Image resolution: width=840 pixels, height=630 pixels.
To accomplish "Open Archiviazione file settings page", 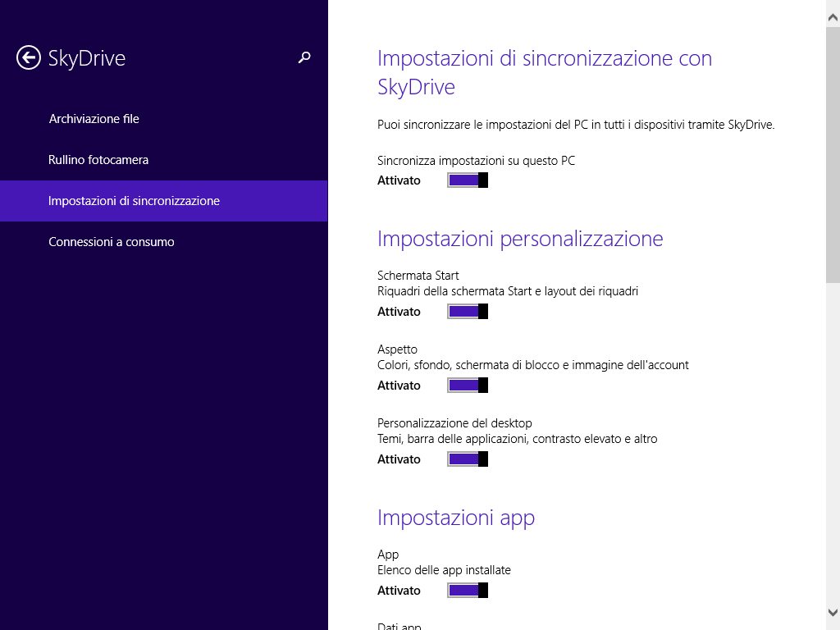I will (94, 119).
